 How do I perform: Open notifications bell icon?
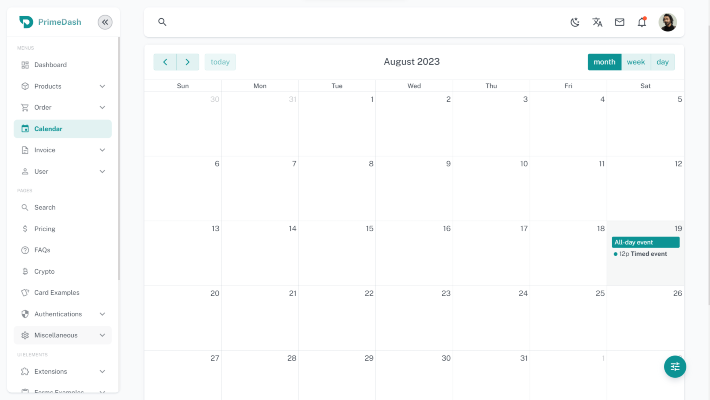click(x=642, y=22)
